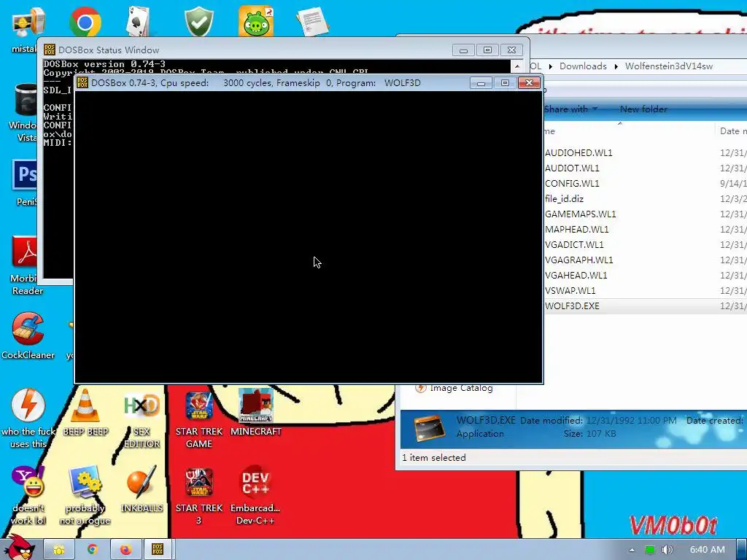Maximize the DOSBox Status Window
The image size is (747, 560).
(x=487, y=50)
